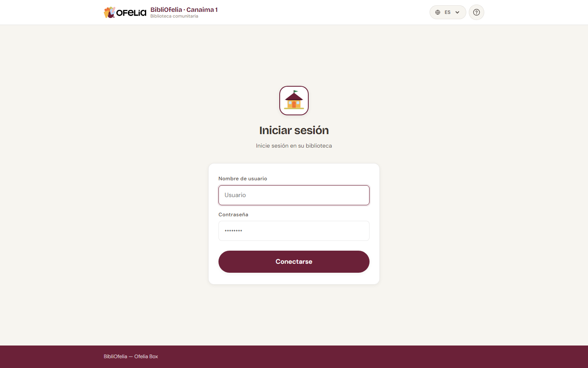This screenshot has width=588, height=368.
Task: Select the BibliOfelia · Canaima 1 title
Action: pyautogui.click(x=184, y=9)
